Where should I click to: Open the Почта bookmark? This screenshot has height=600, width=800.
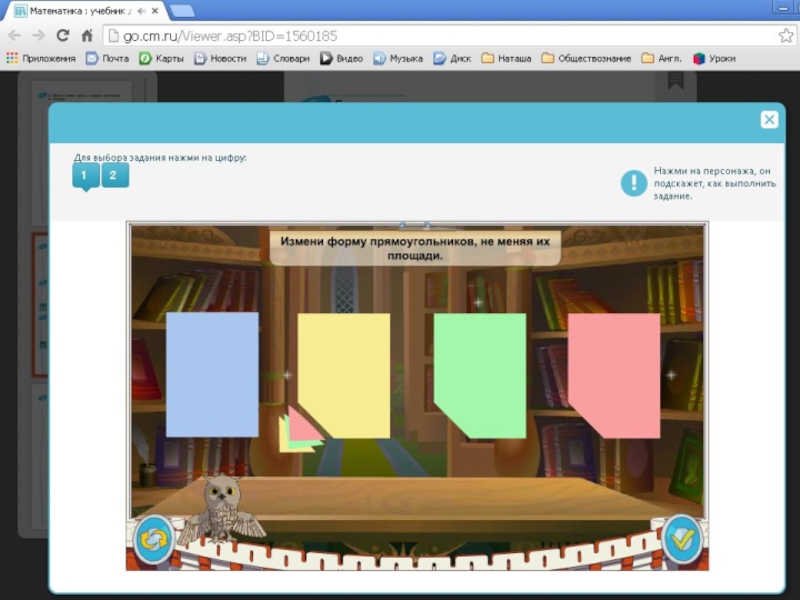point(107,58)
